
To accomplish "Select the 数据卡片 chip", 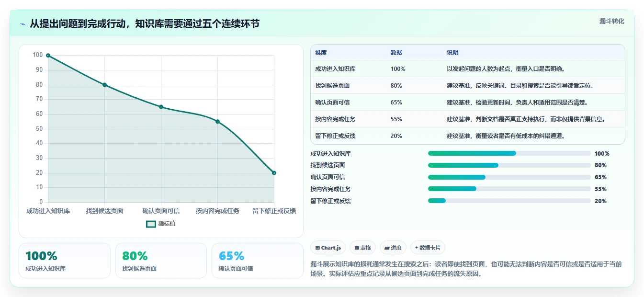I will click(x=428, y=248).
